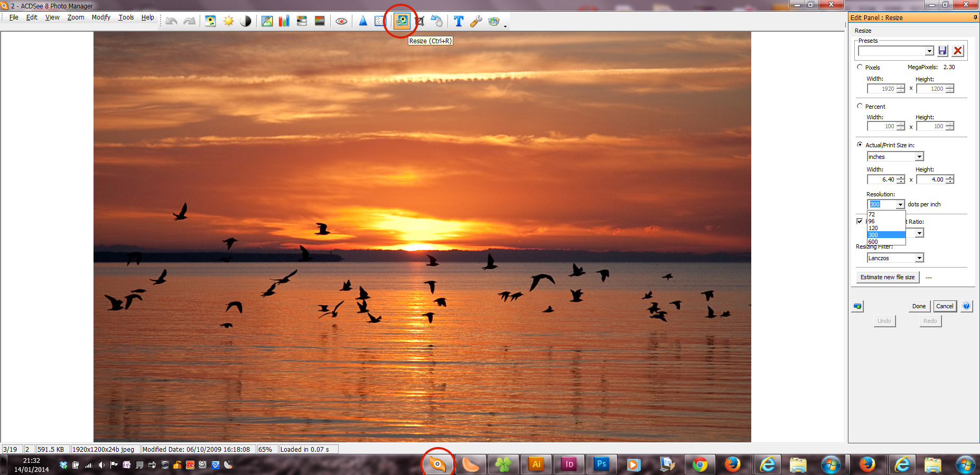The height and width of the screenshot is (475, 980).
Task: Save the current resize preset
Action: [943, 51]
